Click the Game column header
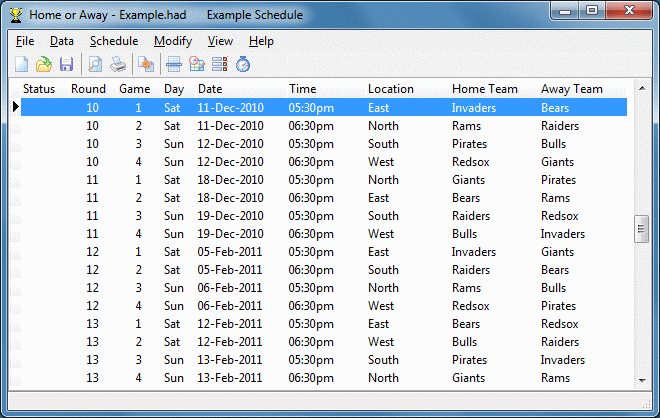The height and width of the screenshot is (418, 660). (x=135, y=89)
